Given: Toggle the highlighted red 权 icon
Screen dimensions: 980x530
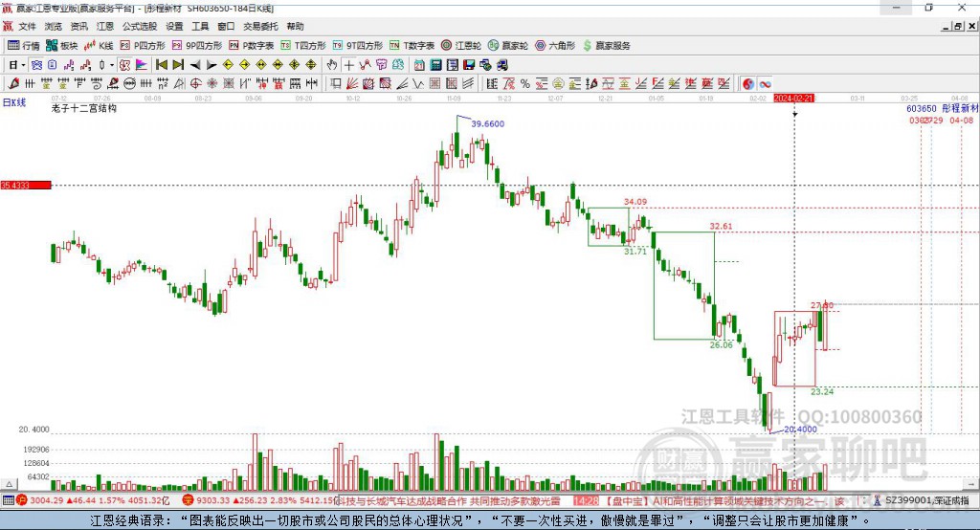Looking at the screenshot, I should click(125, 65).
